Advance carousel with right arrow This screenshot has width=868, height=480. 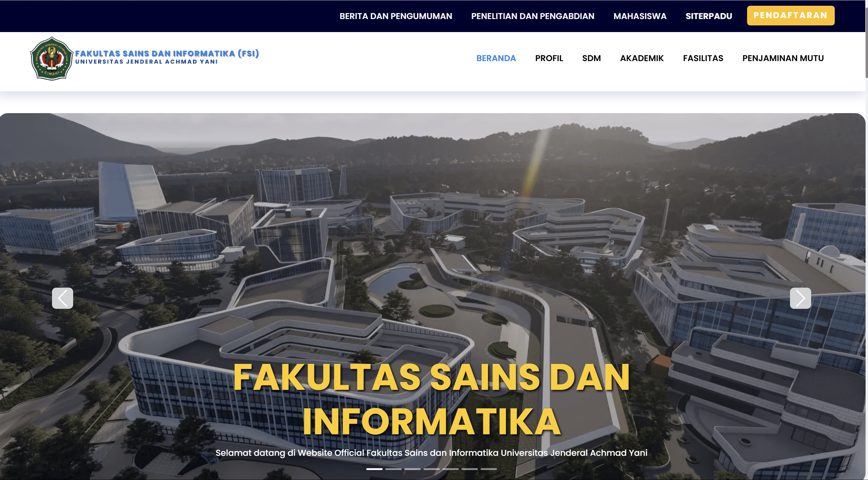(800, 298)
